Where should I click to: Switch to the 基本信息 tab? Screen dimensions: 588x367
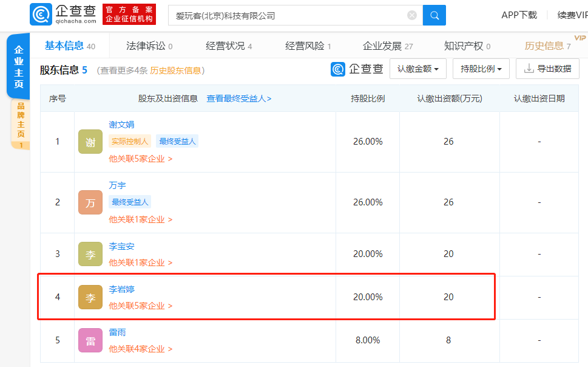(70, 46)
